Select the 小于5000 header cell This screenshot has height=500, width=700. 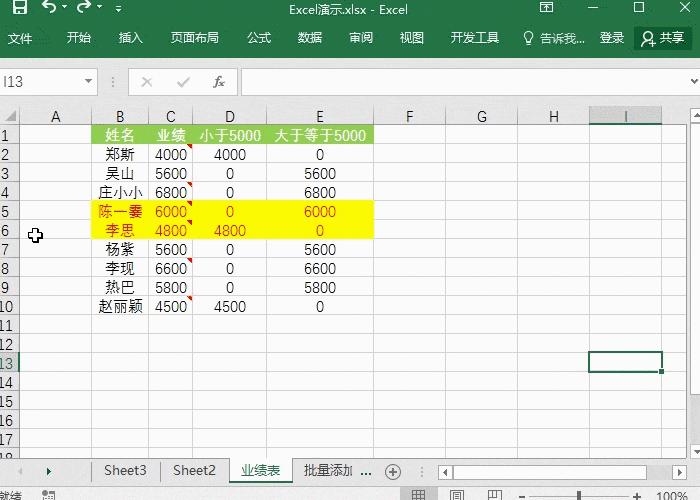(x=229, y=135)
